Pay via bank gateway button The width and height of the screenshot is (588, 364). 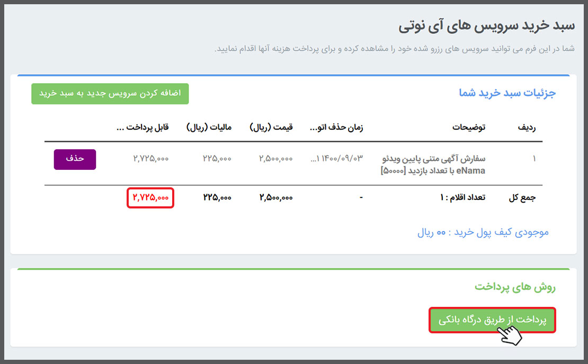(492, 320)
